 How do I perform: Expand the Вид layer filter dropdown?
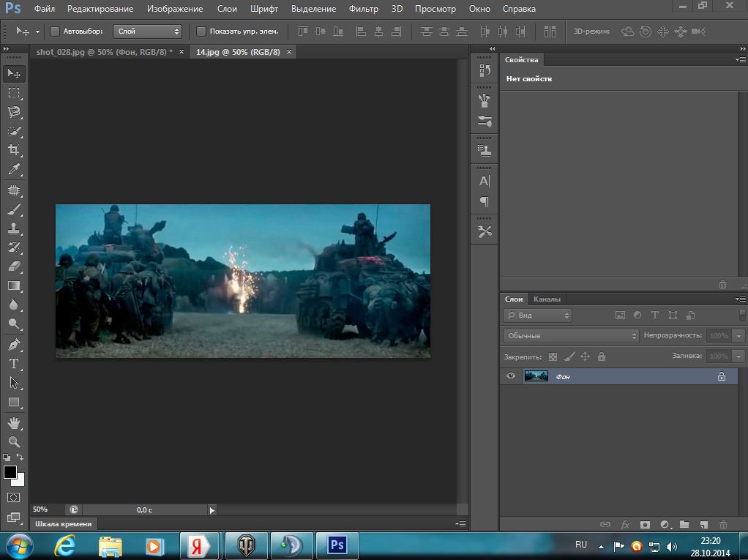coord(537,316)
